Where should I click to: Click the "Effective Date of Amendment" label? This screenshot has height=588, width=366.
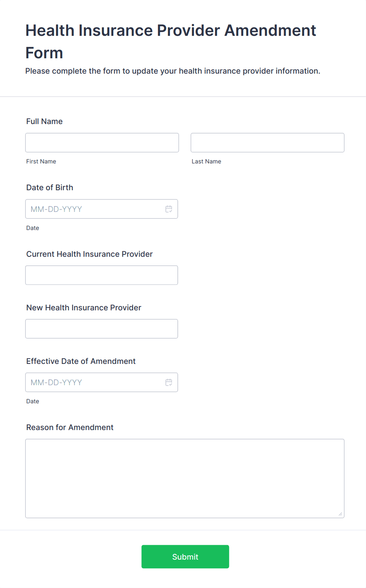81,361
